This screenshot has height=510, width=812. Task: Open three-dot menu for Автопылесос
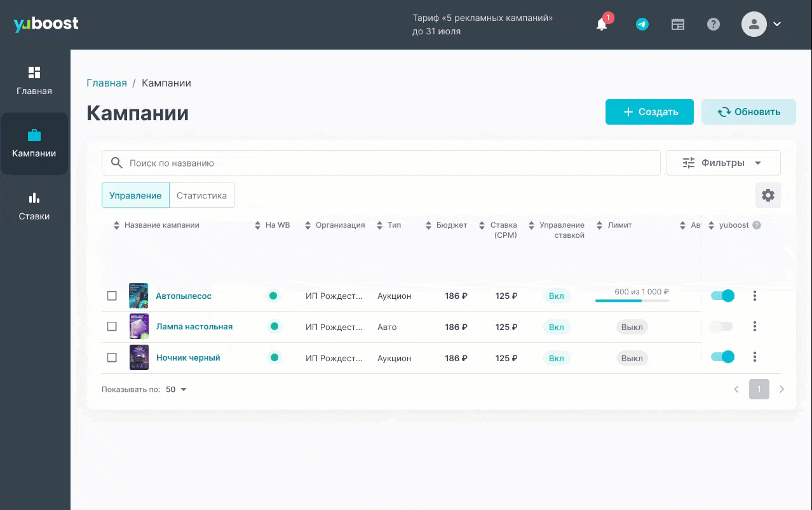[x=755, y=296]
